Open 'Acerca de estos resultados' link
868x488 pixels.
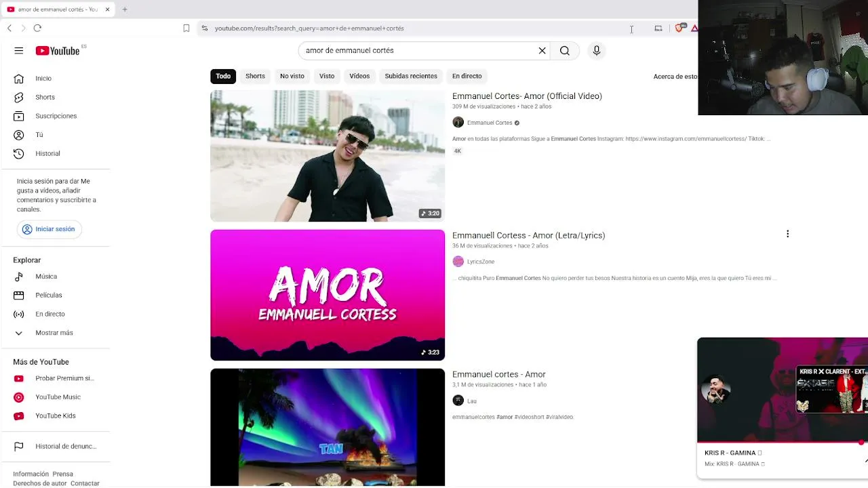pos(675,77)
